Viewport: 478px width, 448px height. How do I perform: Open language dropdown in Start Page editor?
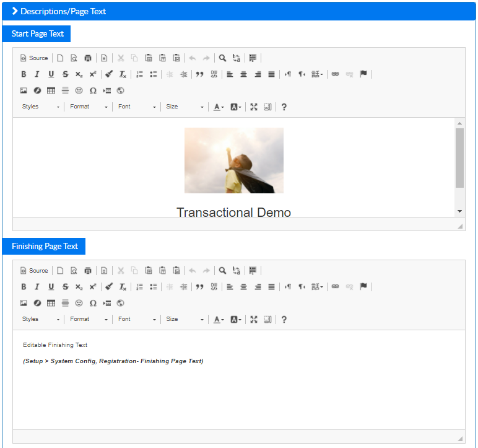pos(317,74)
